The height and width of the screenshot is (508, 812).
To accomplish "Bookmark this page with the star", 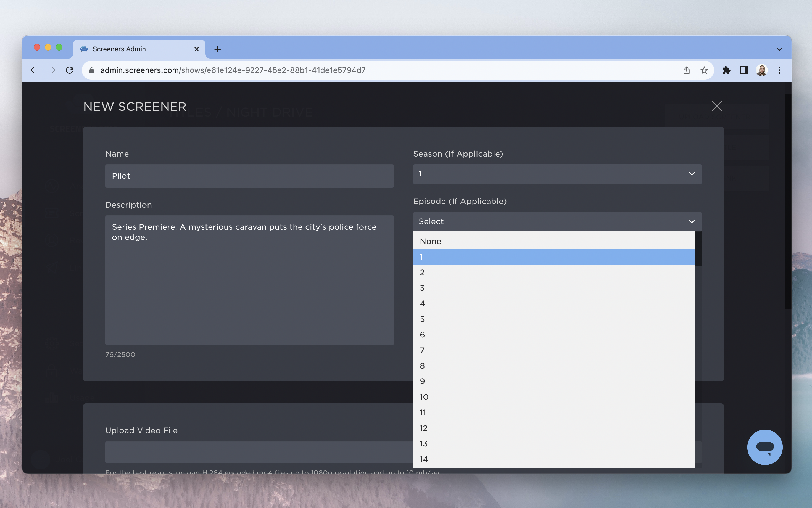I will coord(704,70).
